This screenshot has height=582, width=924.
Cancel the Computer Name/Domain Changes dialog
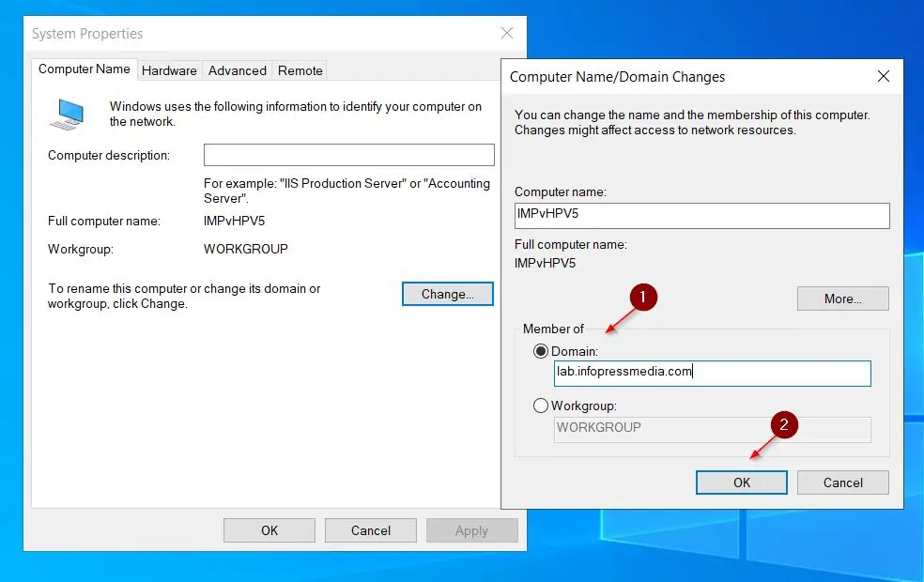coord(842,482)
